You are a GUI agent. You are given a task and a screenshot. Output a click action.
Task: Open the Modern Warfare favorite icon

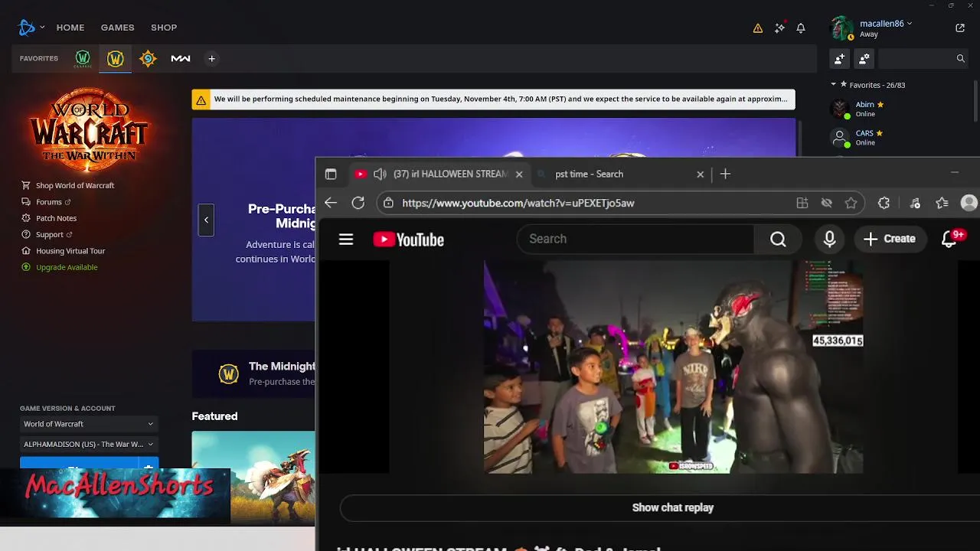pos(181,58)
